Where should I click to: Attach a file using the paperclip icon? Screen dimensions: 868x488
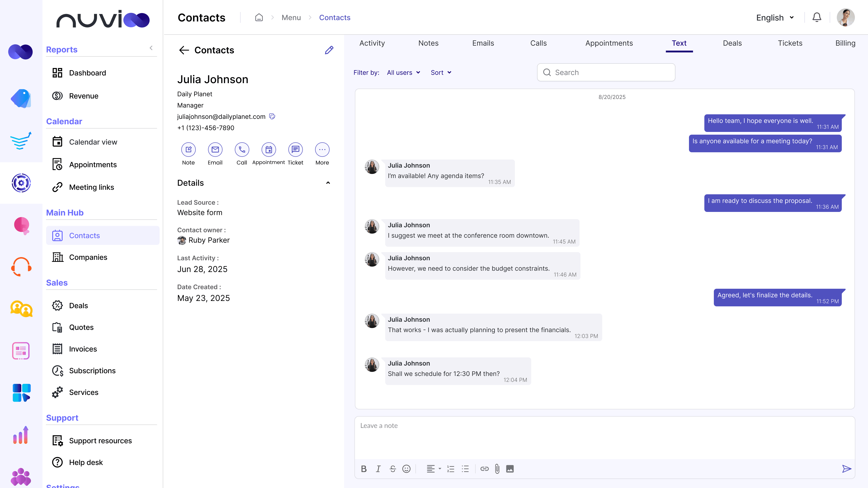(497, 469)
